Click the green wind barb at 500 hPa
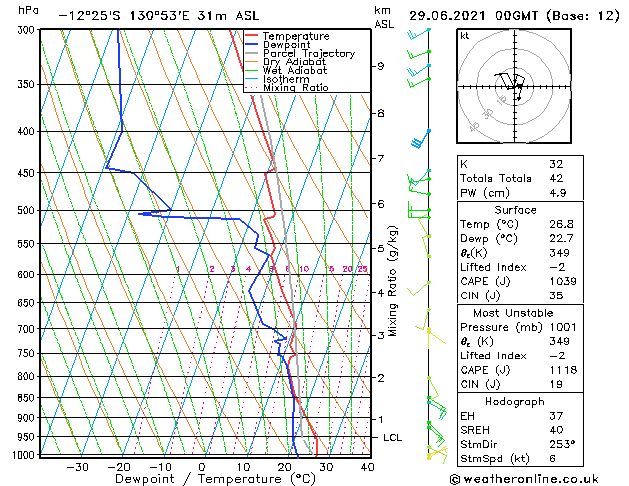Image resolution: width=629 pixels, height=486 pixels. tap(418, 211)
